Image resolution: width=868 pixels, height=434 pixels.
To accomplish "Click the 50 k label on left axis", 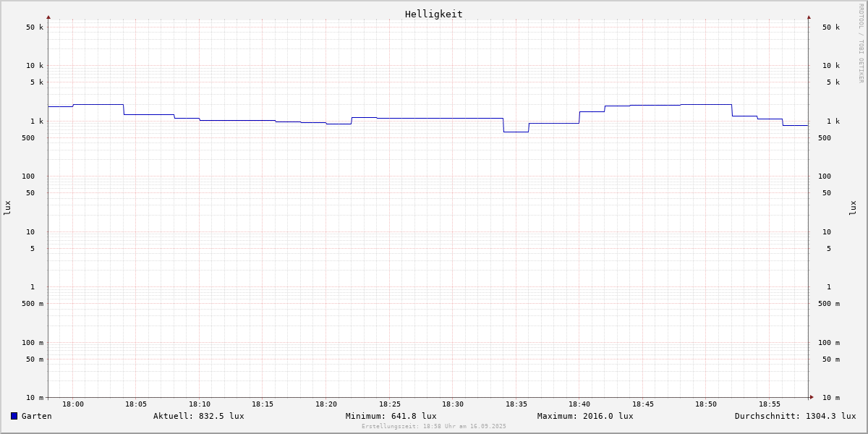I will pos(35,27).
